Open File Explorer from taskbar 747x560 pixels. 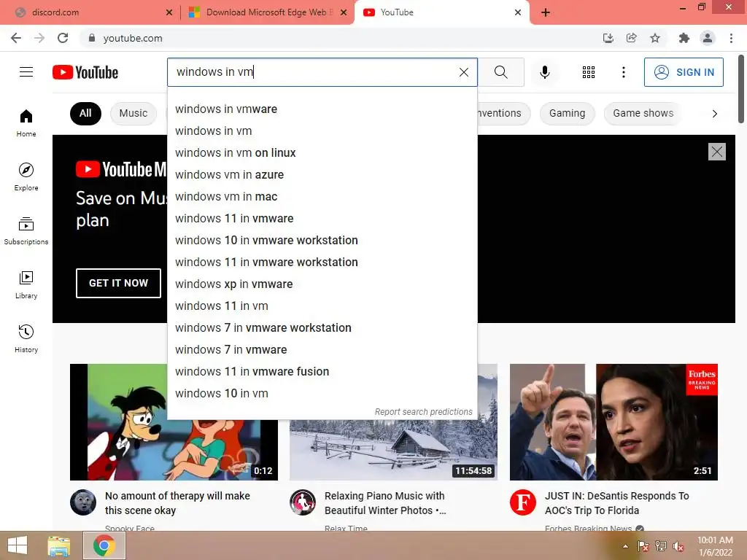(x=59, y=545)
